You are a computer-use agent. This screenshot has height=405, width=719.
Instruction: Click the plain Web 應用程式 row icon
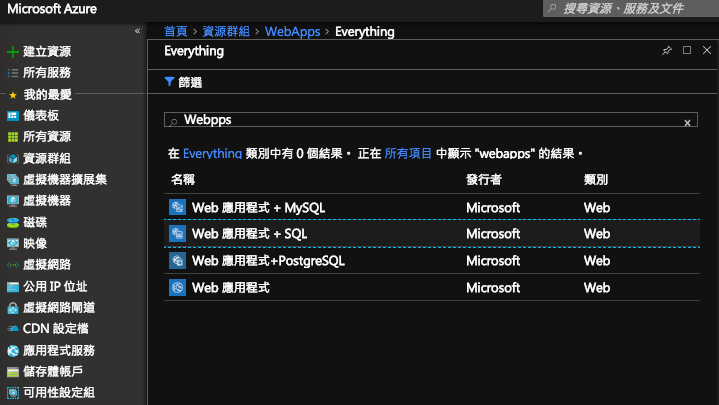[177, 288]
